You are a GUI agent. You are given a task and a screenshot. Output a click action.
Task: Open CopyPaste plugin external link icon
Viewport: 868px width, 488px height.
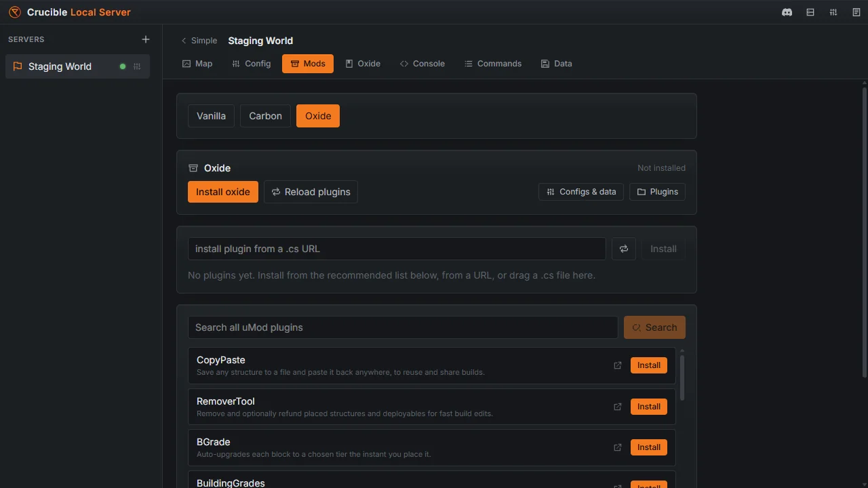pyautogui.click(x=618, y=365)
